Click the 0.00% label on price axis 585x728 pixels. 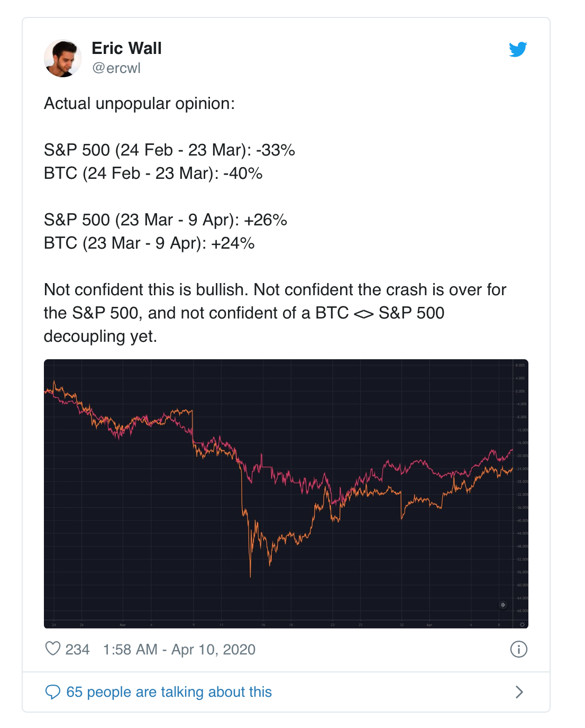(x=520, y=392)
